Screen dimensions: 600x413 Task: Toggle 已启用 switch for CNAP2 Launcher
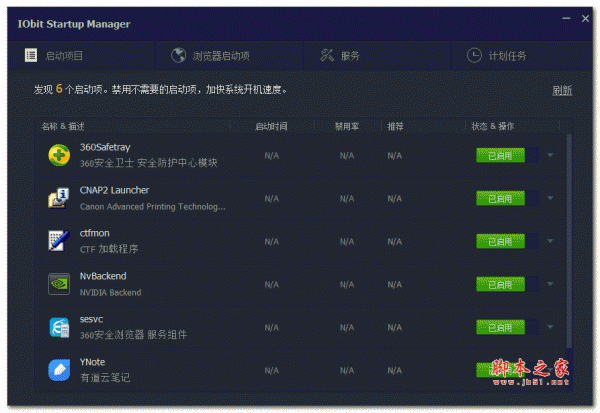click(507, 198)
